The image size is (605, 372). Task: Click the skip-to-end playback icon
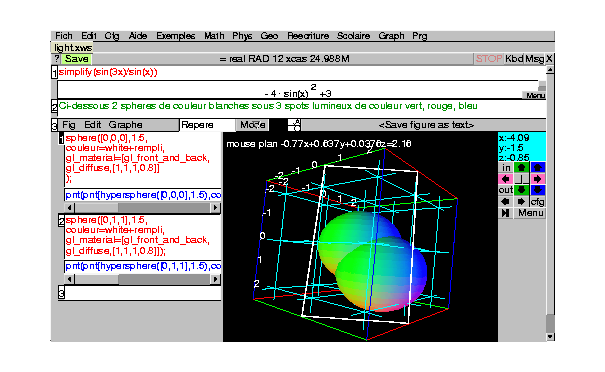pos(505,213)
